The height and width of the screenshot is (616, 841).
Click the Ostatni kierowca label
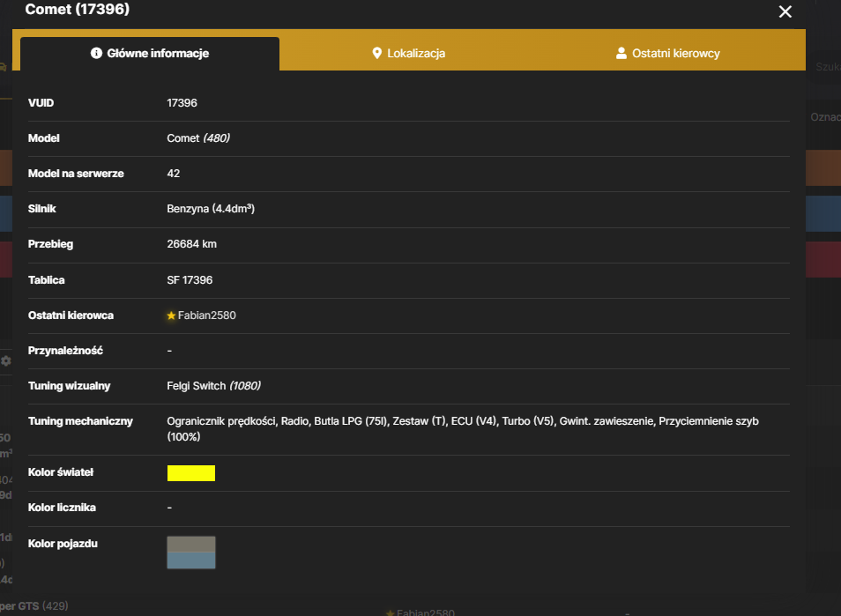pyautogui.click(x=71, y=315)
